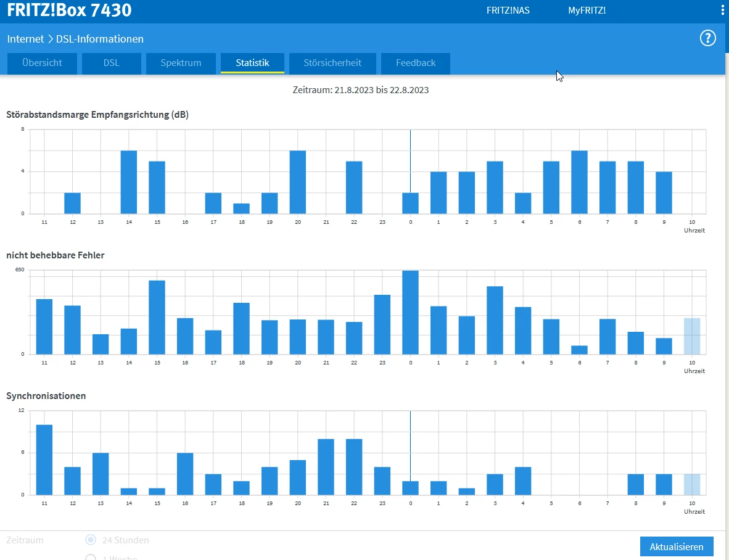729x560 pixels.
Task: Select the 24 Stunden radio button
Action: coord(91,540)
